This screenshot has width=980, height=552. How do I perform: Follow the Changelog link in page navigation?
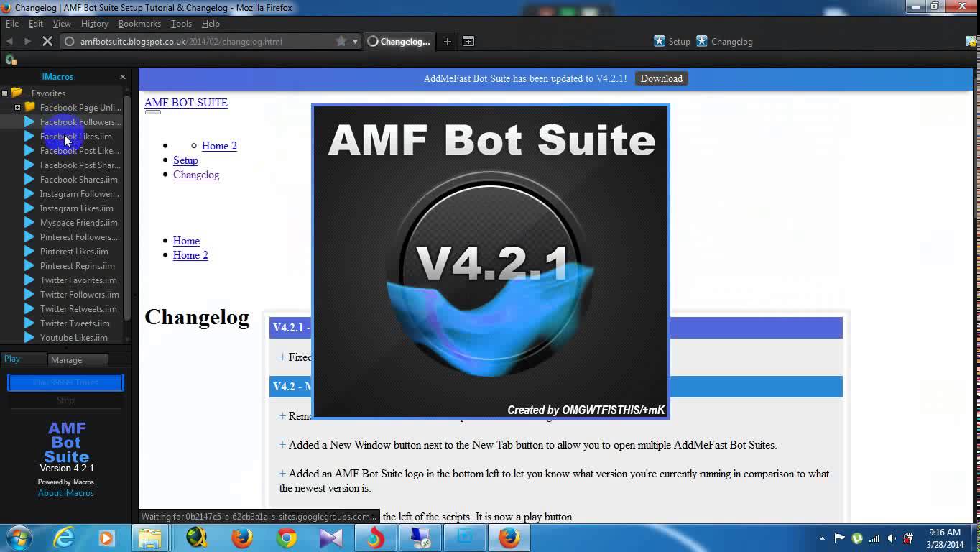pyautogui.click(x=196, y=175)
